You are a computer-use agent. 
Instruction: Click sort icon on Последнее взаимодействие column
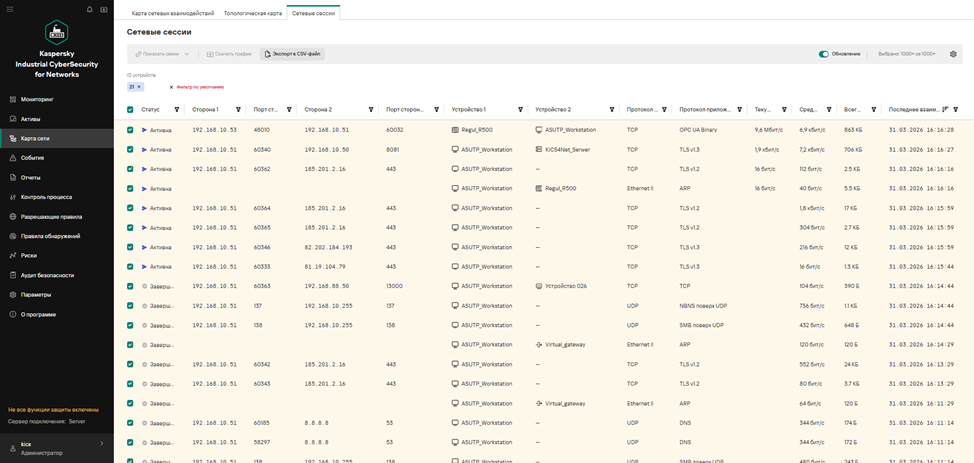click(x=945, y=110)
